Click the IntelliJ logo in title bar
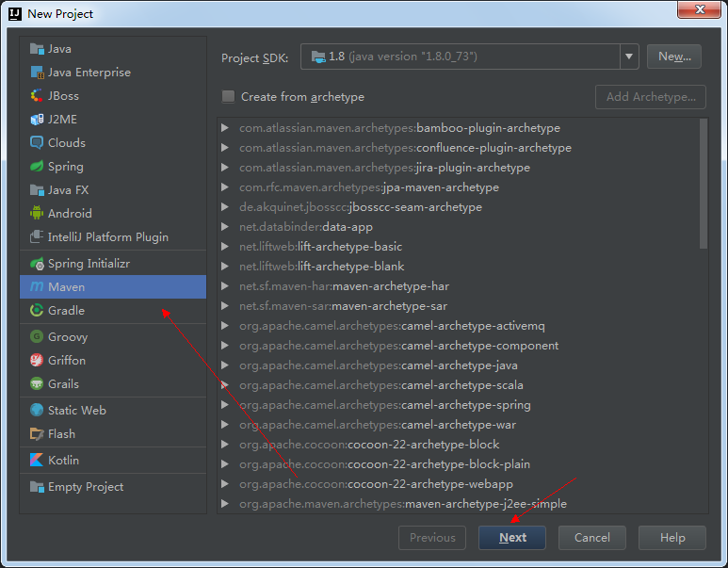Screen dimensions: 728x568 (15, 14)
